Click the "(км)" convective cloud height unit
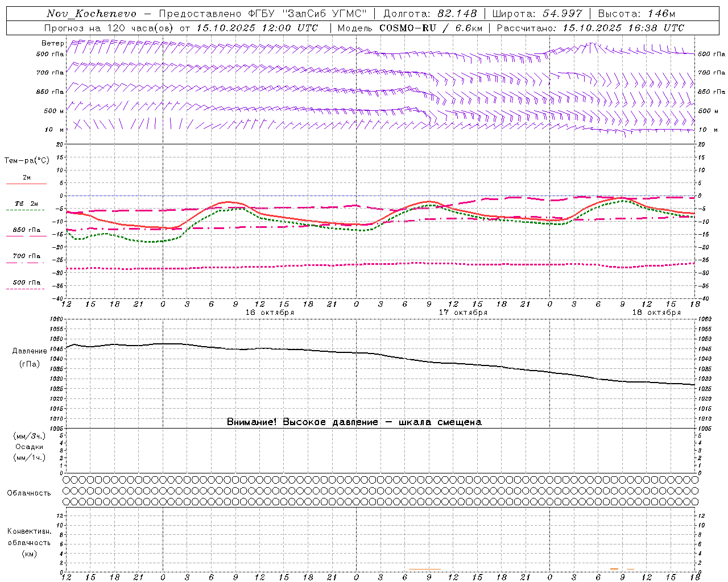 click(x=29, y=554)
